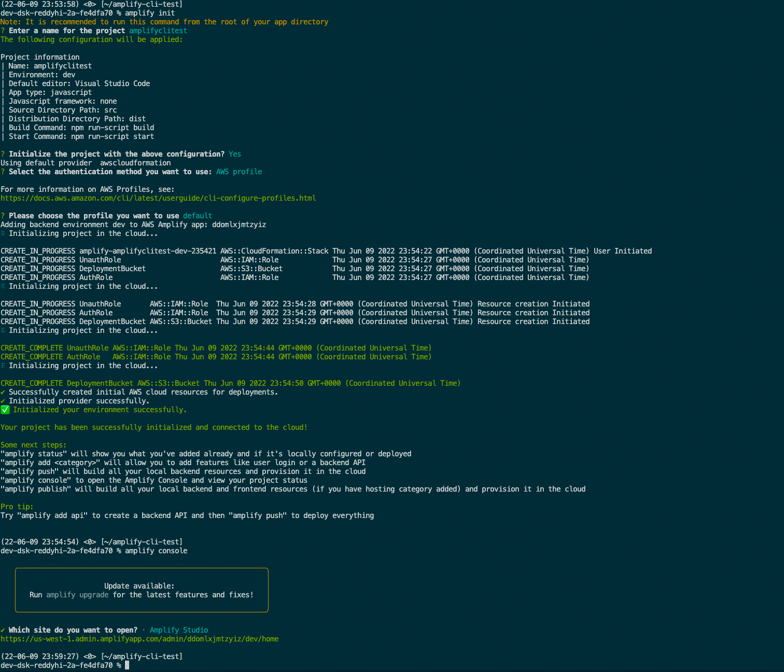Image resolution: width=784 pixels, height=672 pixels.
Task: Click the 'Try "amplify add api"' tip line
Action: coord(187,515)
